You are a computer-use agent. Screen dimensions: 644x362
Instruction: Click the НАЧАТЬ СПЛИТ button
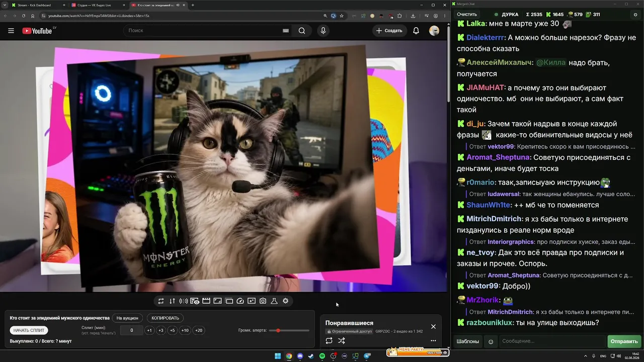coord(29,330)
